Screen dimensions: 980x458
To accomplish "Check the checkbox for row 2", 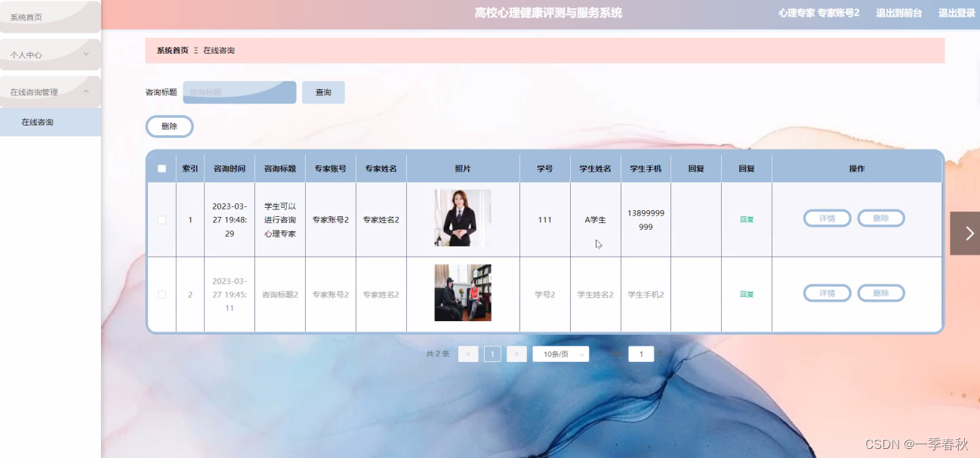I will click(162, 294).
